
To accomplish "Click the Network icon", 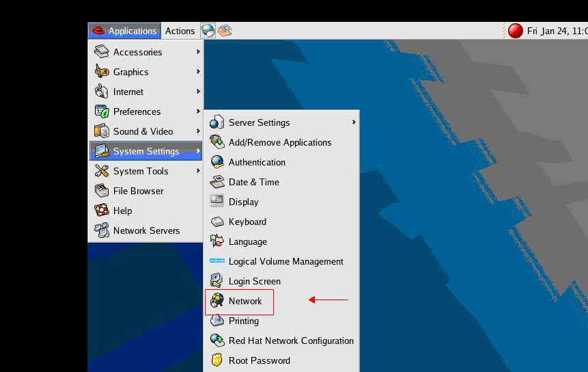I will (216, 301).
